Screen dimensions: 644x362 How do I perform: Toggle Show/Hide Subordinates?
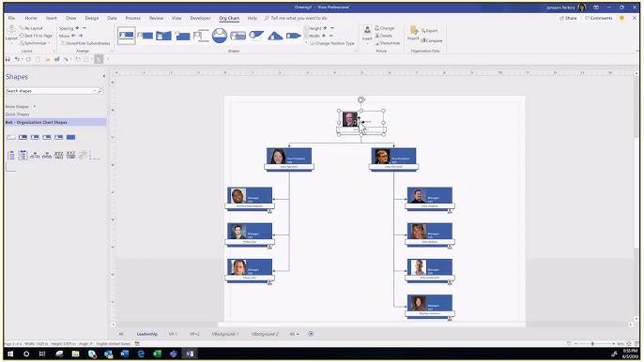point(85,43)
